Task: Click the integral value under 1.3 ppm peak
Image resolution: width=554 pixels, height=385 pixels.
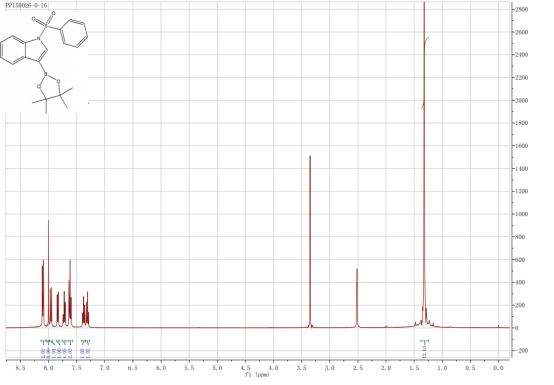Action: tap(424, 352)
